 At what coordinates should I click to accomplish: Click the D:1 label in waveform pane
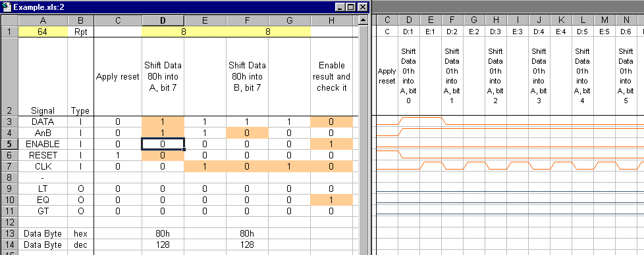409,32
